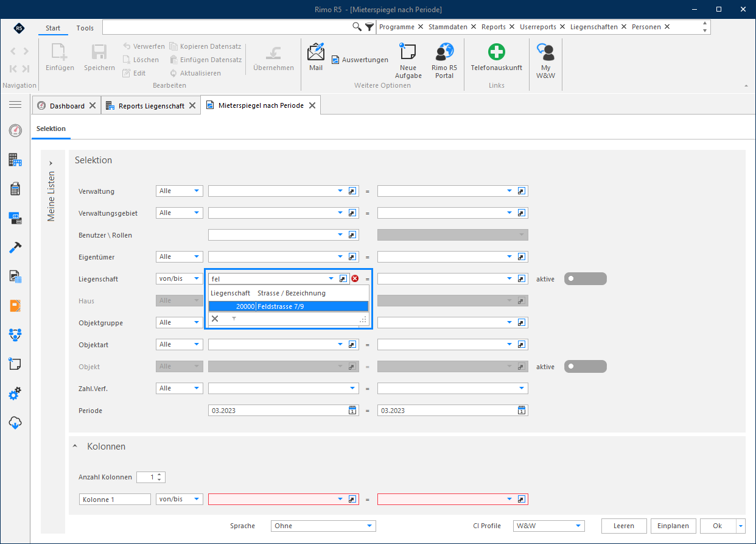The height and width of the screenshot is (544, 756).
Task: Click the Ok button
Action: click(718, 526)
